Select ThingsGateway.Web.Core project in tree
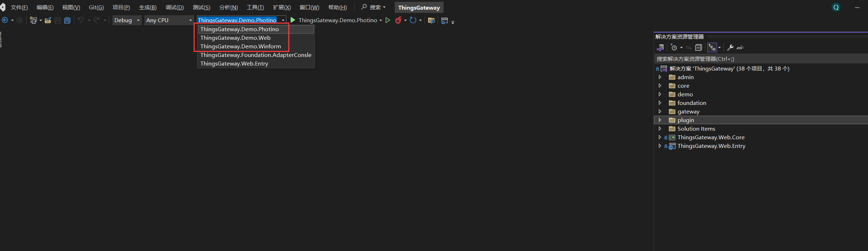The image size is (868, 251). tap(711, 137)
